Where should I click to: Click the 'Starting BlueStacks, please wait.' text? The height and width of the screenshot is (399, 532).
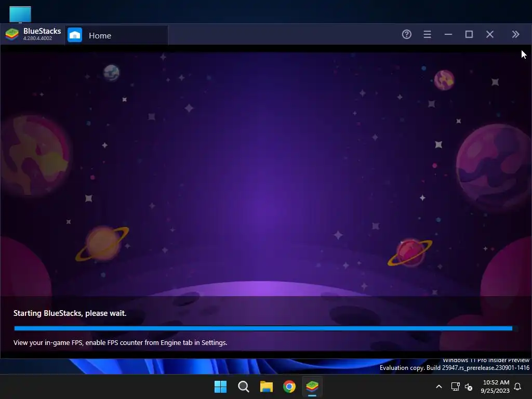pyautogui.click(x=70, y=313)
